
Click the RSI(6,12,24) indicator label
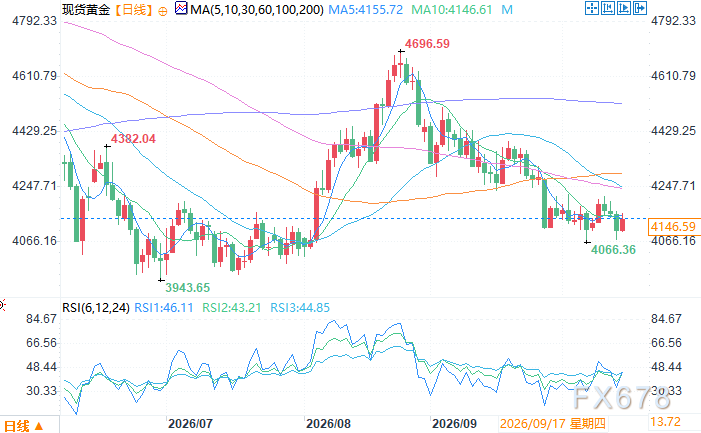[96, 307]
